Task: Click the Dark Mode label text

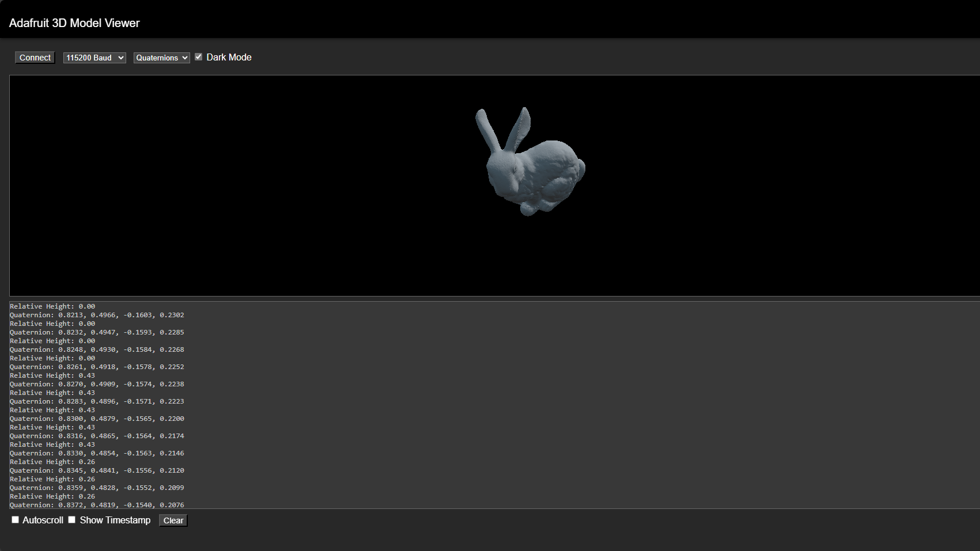Action: coord(229,58)
